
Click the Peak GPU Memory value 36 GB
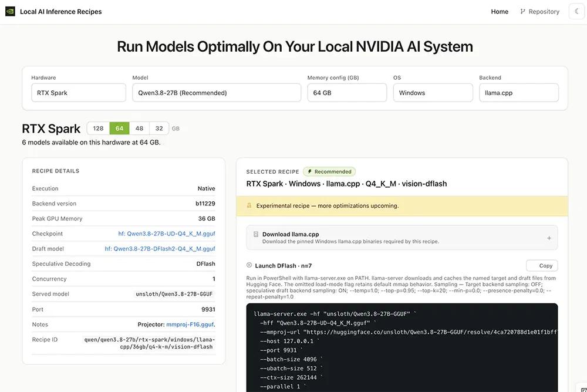click(x=207, y=219)
